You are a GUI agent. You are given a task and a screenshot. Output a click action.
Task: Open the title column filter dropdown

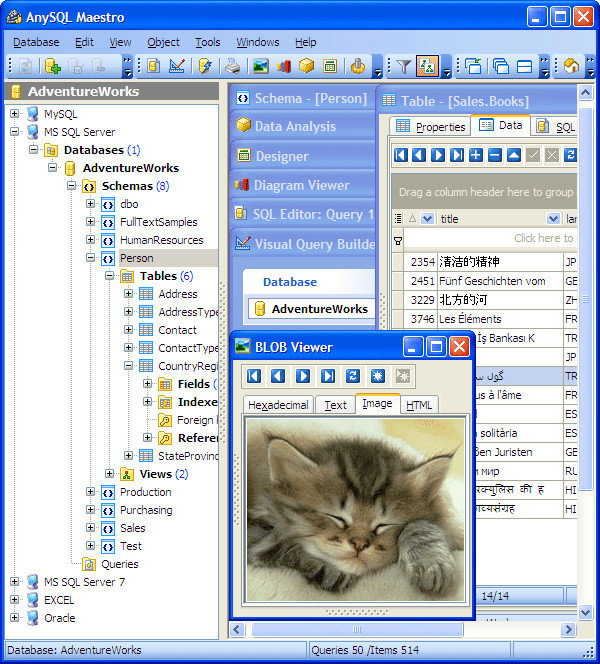click(x=553, y=219)
